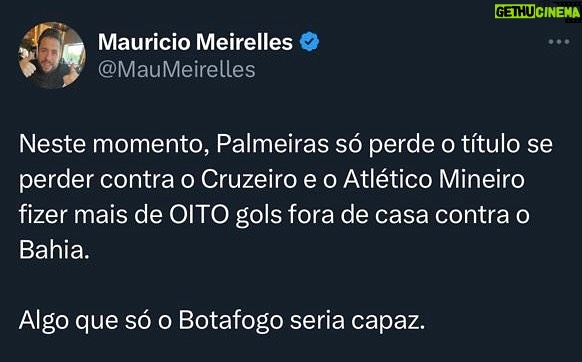
Task: Click the word Botafogo in the last line
Action: [231, 321]
